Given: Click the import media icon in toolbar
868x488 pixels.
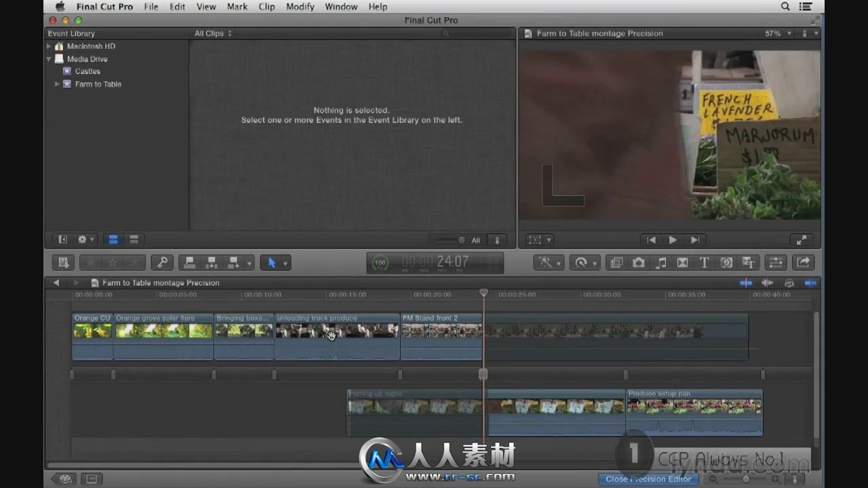Looking at the screenshot, I should [63, 262].
